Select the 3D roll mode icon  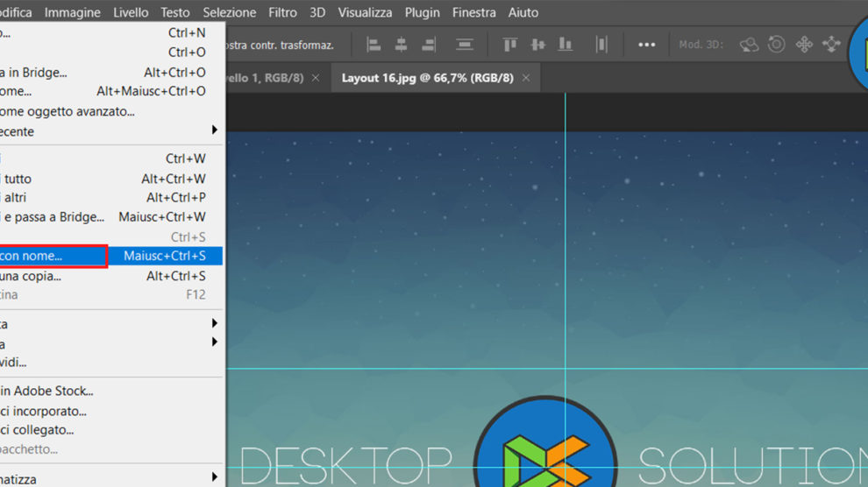click(x=776, y=45)
